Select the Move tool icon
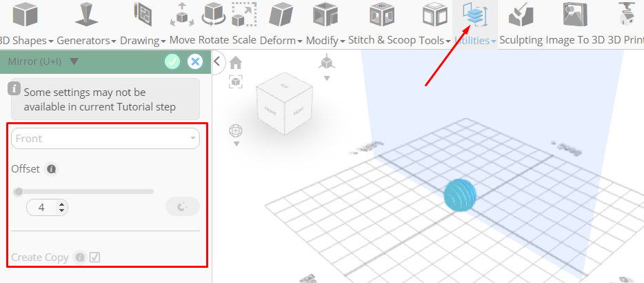 [182, 14]
